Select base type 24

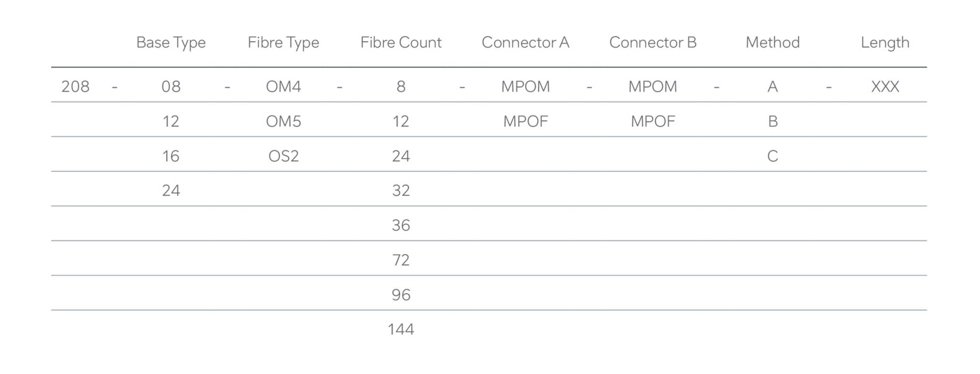171,190
